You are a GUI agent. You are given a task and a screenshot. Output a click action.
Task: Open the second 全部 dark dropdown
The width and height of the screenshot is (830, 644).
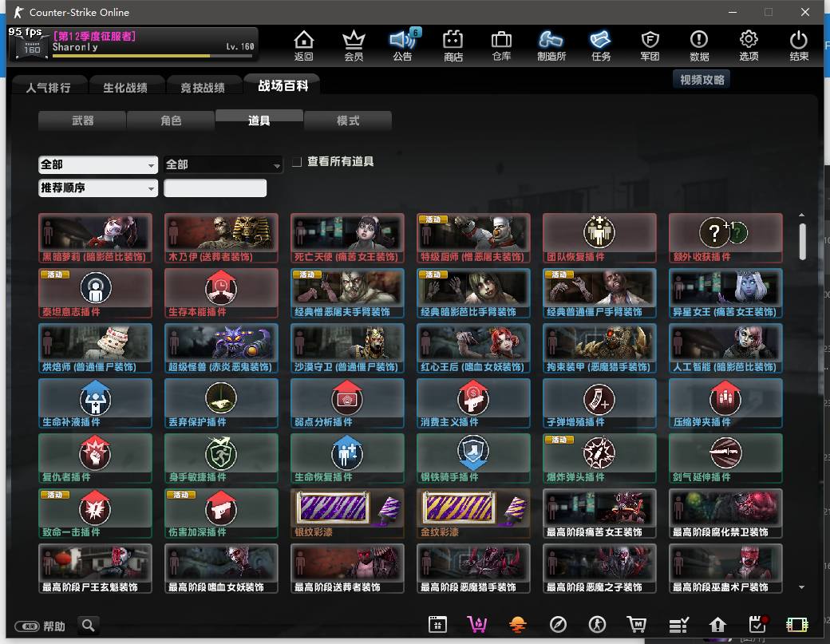(x=223, y=164)
